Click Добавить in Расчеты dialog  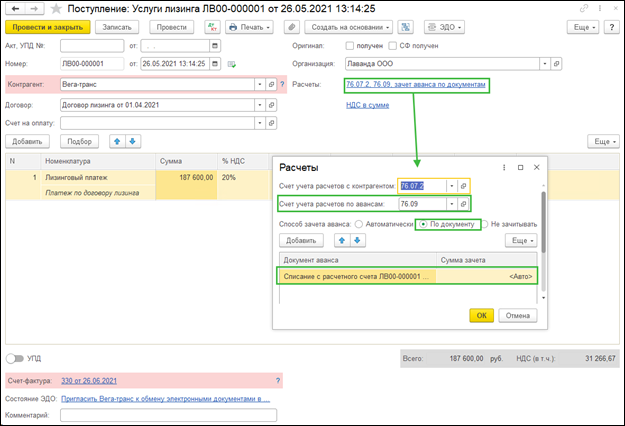coord(301,240)
